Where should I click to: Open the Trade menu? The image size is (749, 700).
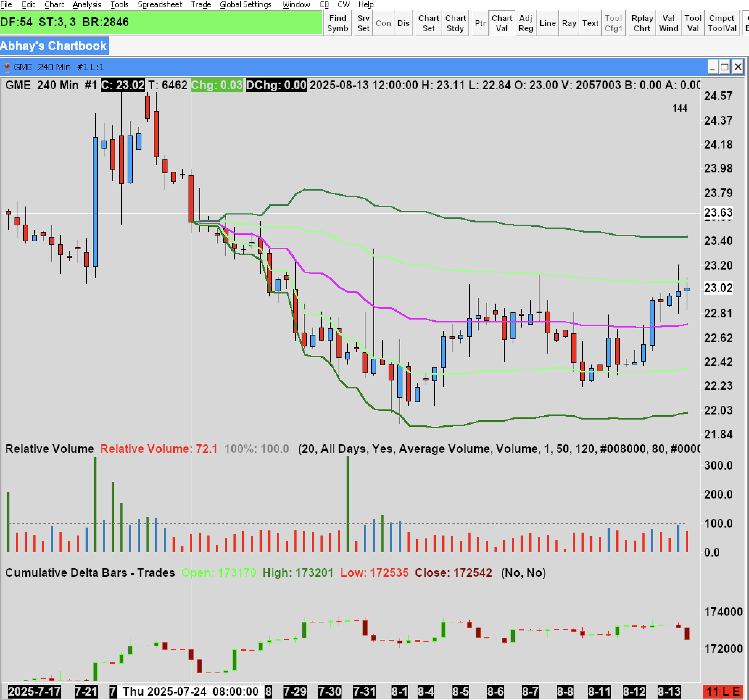201,4
